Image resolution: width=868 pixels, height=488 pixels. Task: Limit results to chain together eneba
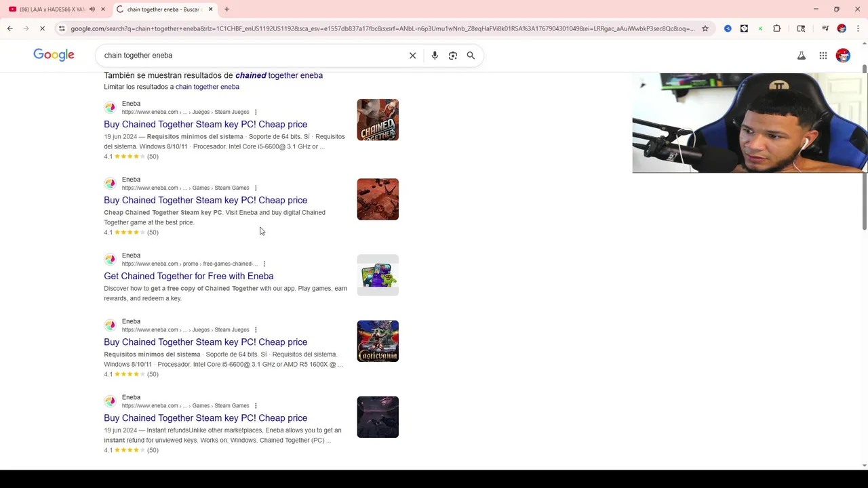[208, 87]
